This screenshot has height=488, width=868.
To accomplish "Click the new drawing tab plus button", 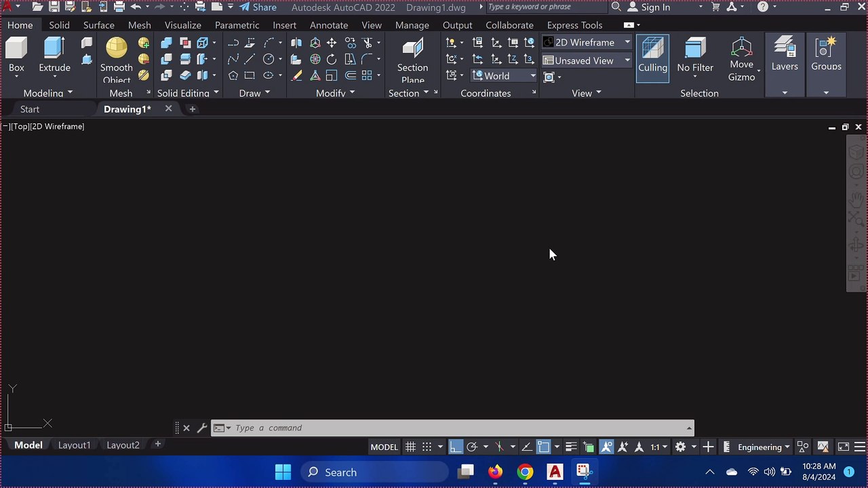I will [192, 109].
